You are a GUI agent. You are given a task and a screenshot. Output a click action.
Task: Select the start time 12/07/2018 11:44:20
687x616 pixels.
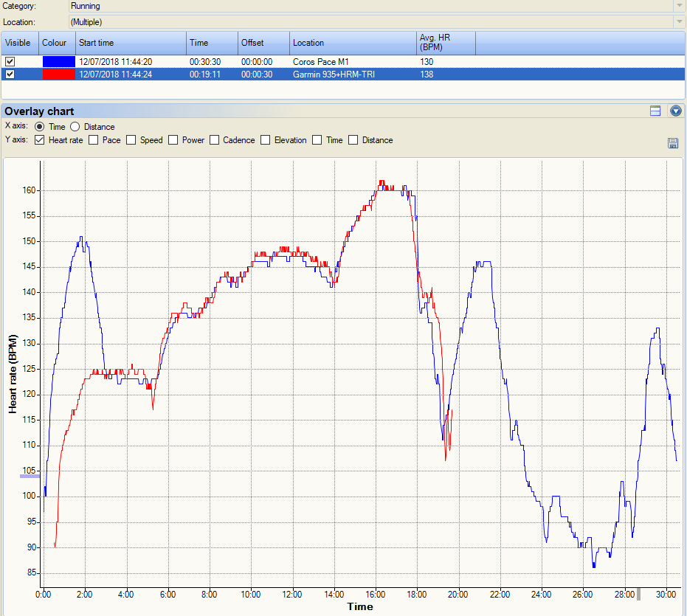pos(116,62)
